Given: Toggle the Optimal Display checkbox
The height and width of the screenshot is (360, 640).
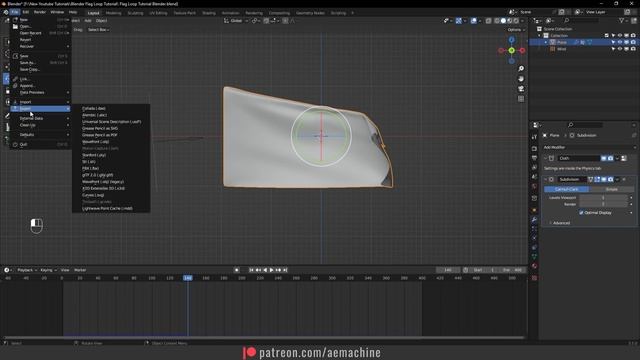Looking at the screenshot, I should (581, 213).
